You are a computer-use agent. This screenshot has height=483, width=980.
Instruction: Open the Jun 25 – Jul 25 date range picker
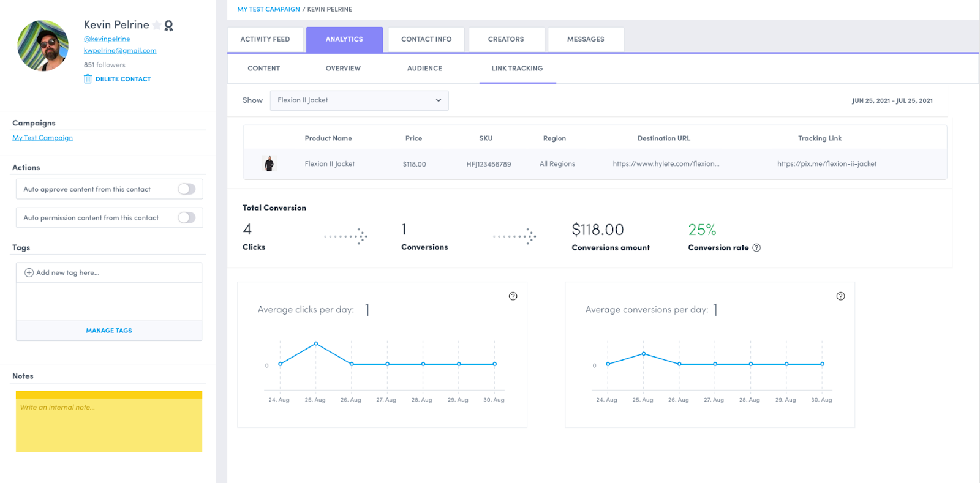pyautogui.click(x=892, y=101)
